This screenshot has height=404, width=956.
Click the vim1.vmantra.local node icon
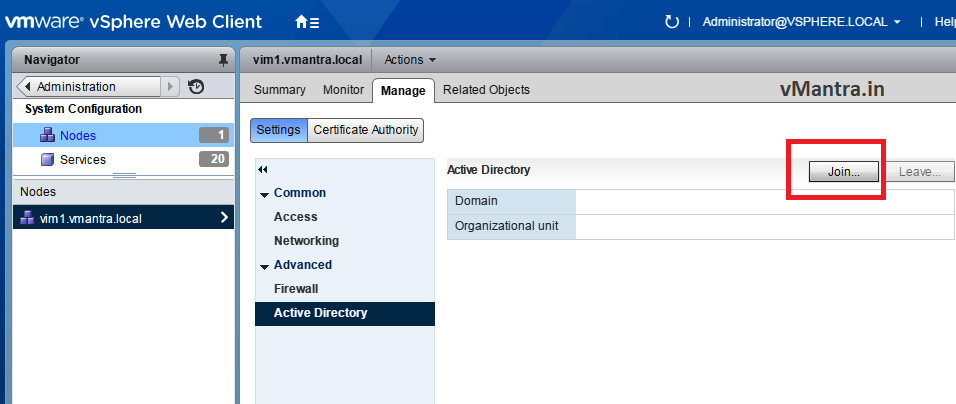pyautogui.click(x=27, y=218)
